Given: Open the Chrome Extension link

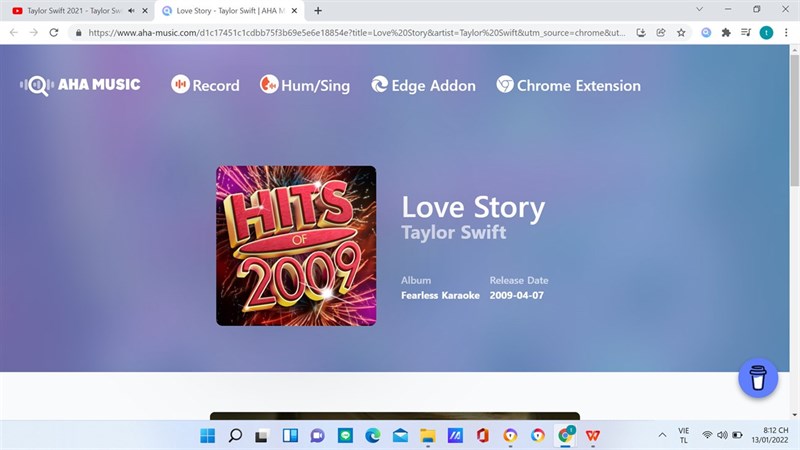Looking at the screenshot, I should click(x=568, y=85).
